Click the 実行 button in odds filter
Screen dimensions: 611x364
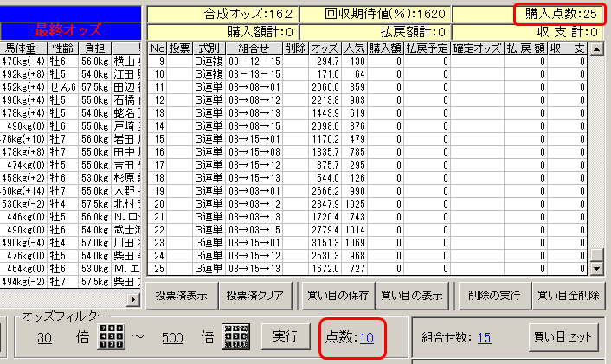pyautogui.click(x=286, y=336)
